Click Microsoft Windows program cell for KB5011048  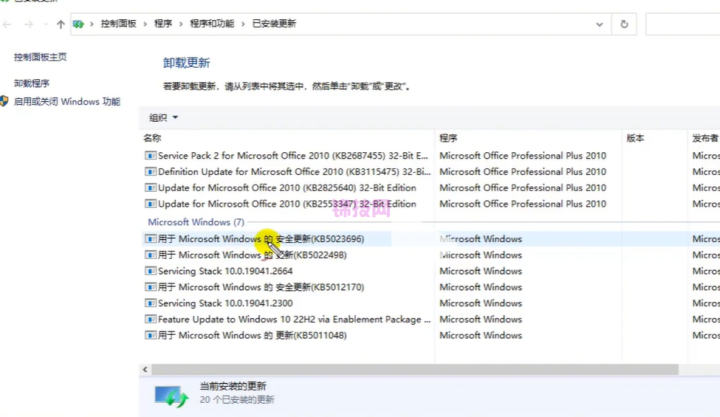click(x=480, y=335)
